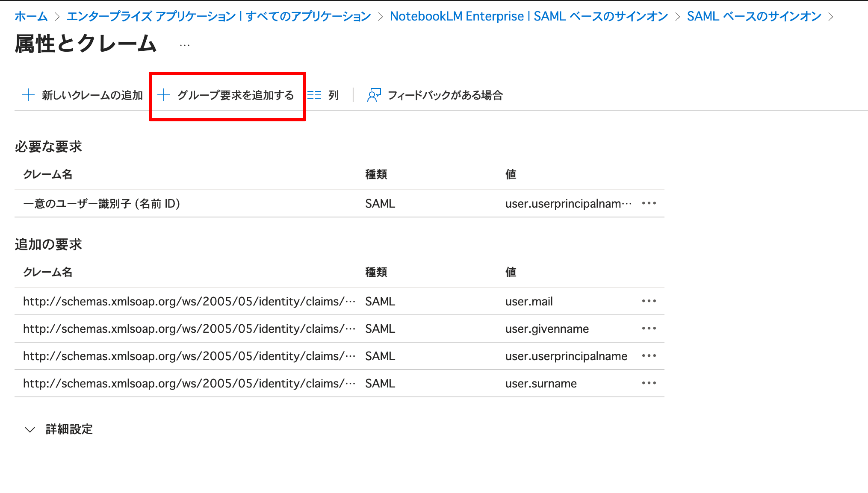
Task: Click the ellipsis on the user.givenname claim row
Action: coord(649,329)
